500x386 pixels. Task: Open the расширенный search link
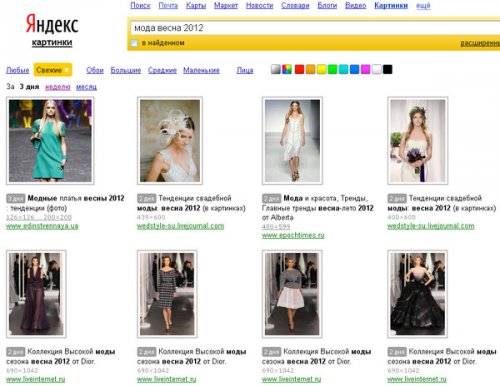[480, 43]
